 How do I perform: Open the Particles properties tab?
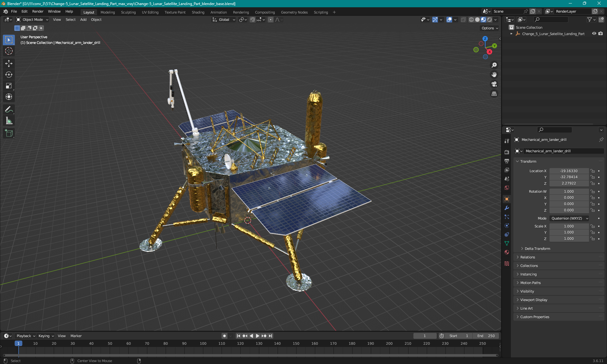(507, 217)
